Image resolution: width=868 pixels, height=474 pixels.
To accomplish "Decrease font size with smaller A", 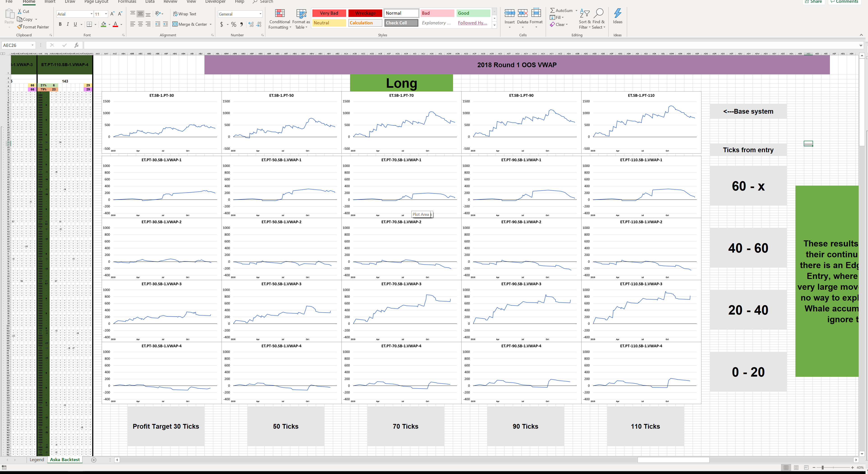I will (120, 14).
